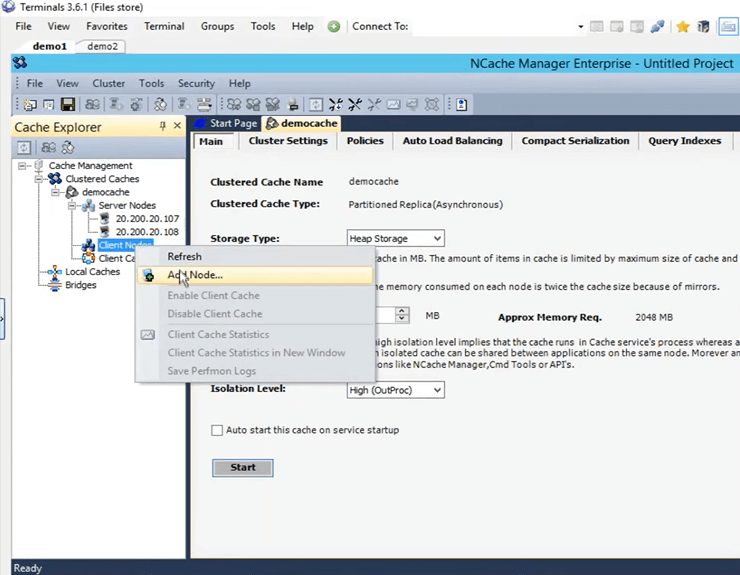Click the cluster icon in Cache Explorer toolbar
Image resolution: width=740 pixels, height=575 pixels.
(x=49, y=148)
